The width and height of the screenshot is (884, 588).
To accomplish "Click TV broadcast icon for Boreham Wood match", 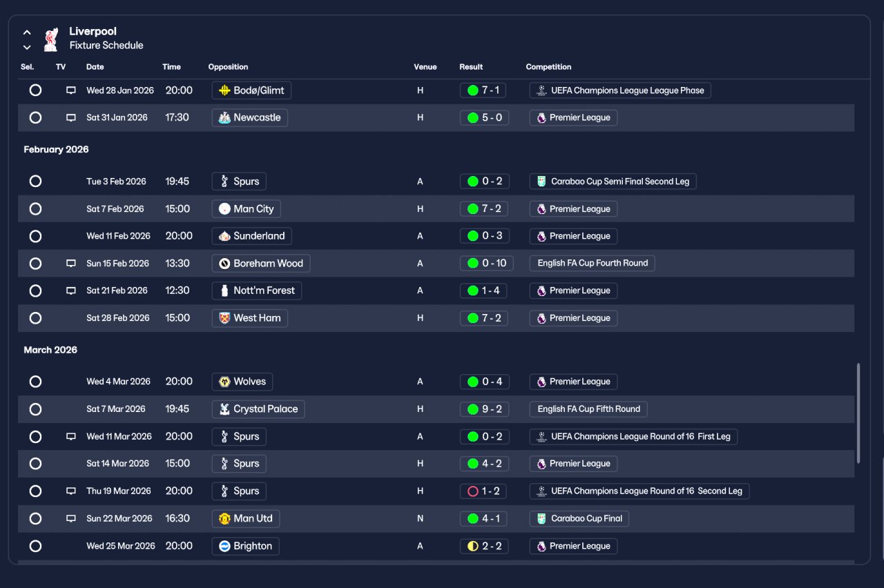I will click(71, 264).
